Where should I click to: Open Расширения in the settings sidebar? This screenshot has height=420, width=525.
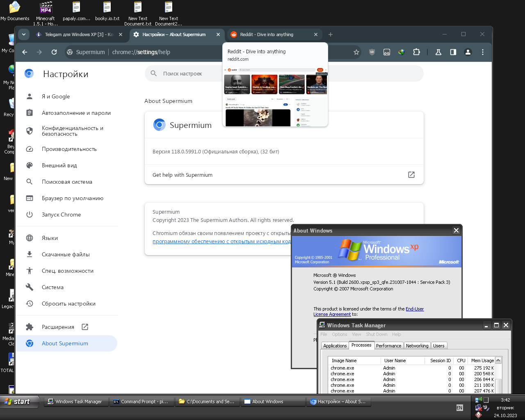click(x=66, y=327)
